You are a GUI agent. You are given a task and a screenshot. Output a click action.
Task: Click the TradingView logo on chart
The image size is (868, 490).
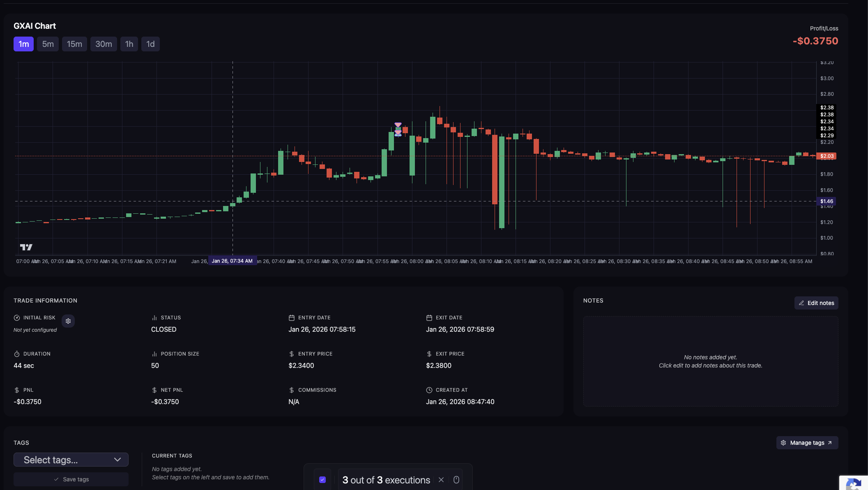[26, 247]
